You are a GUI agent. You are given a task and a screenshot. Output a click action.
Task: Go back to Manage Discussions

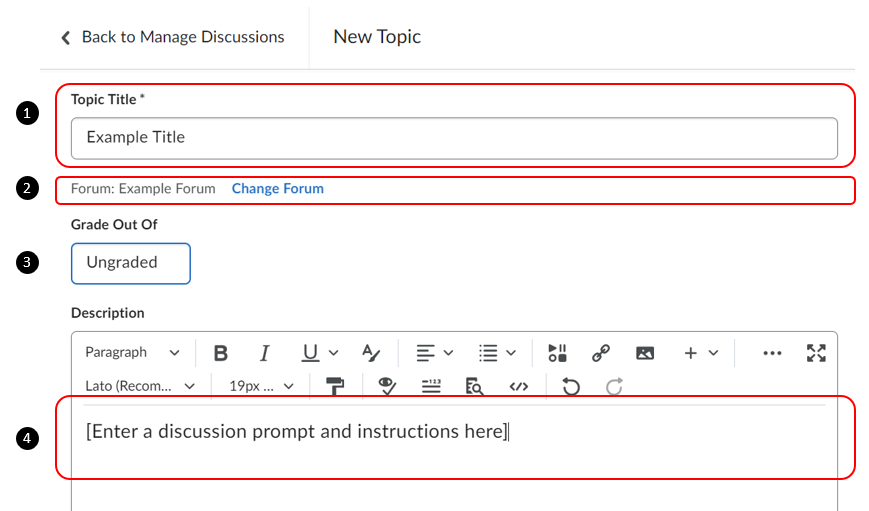pyautogui.click(x=183, y=37)
